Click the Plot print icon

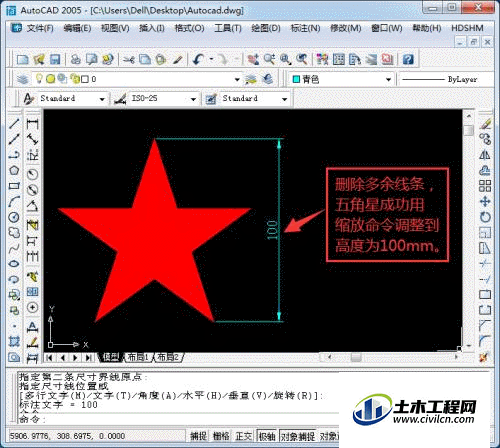(76, 59)
